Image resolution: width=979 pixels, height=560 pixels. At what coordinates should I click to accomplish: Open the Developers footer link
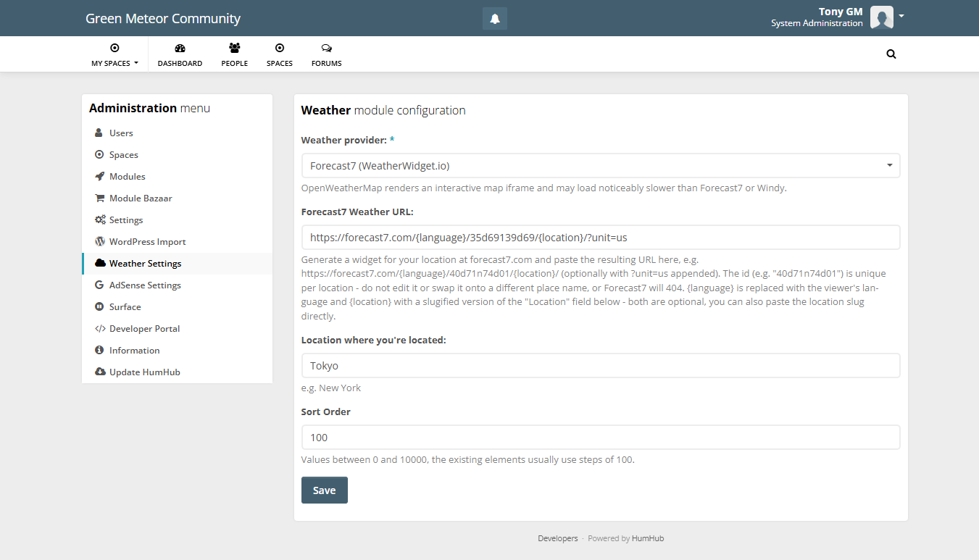pyautogui.click(x=558, y=538)
